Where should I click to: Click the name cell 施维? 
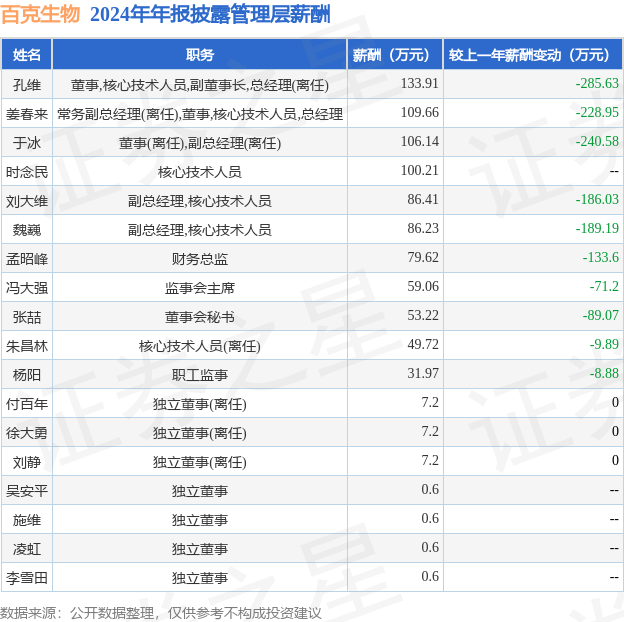point(27,520)
